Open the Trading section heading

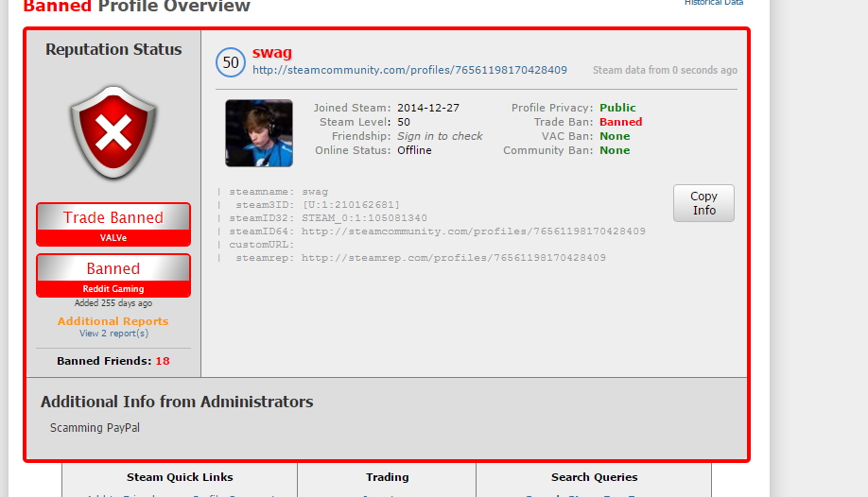coord(388,477)
